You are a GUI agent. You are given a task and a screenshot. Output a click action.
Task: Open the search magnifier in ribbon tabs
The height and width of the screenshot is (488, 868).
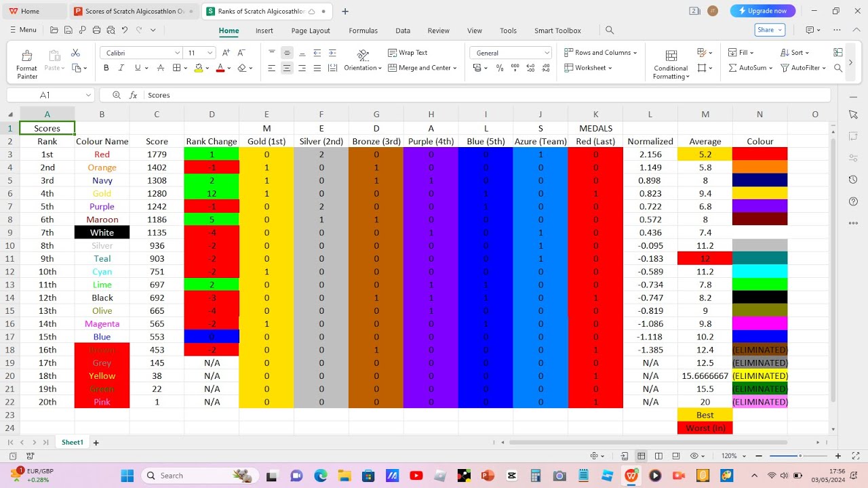coord(610,30)
